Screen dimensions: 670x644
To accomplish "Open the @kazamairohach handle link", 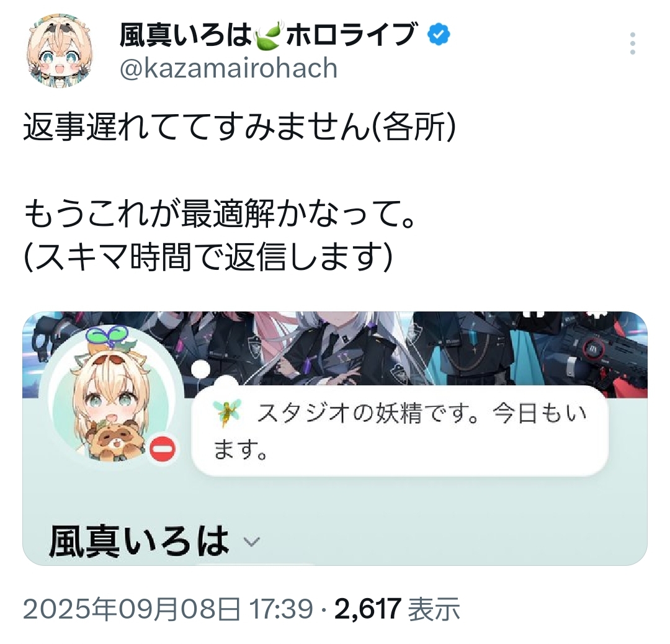I will (x=228, y=68).
